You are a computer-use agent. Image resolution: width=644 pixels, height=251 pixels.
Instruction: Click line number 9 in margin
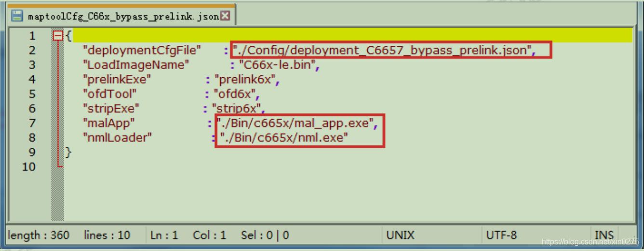(32, 152)
